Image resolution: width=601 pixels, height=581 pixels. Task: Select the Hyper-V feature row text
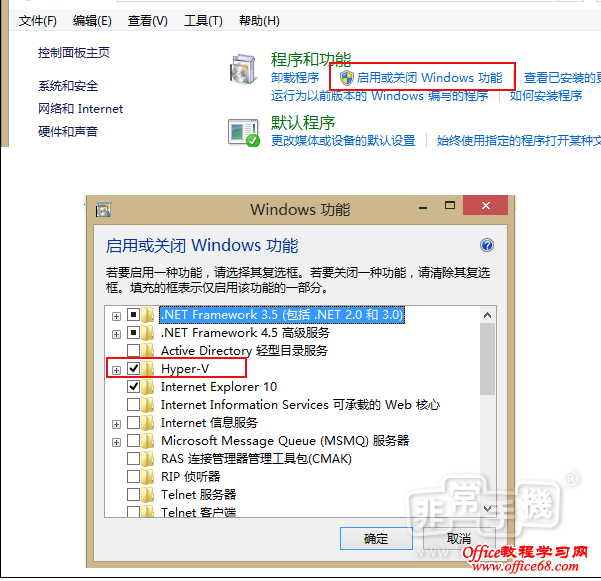click(x=185, y=369)
